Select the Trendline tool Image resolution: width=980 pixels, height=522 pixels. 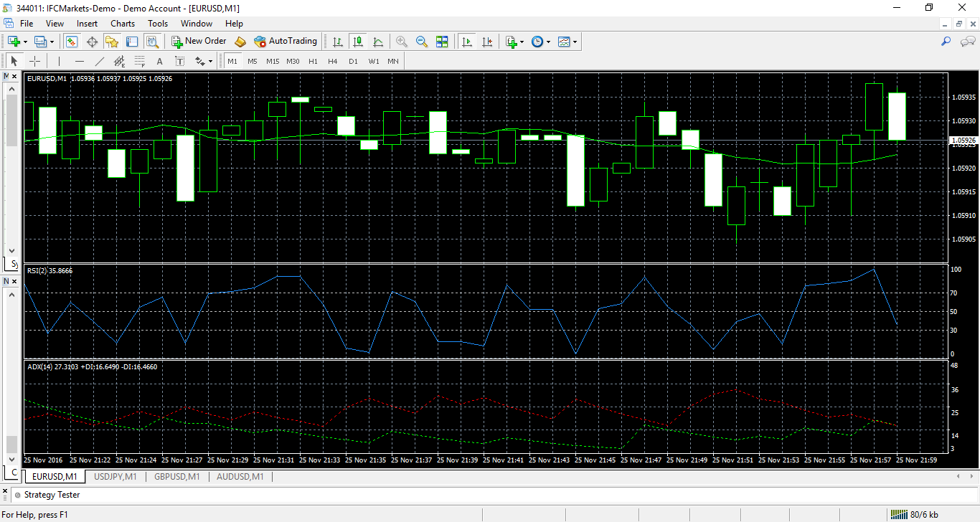99,61
